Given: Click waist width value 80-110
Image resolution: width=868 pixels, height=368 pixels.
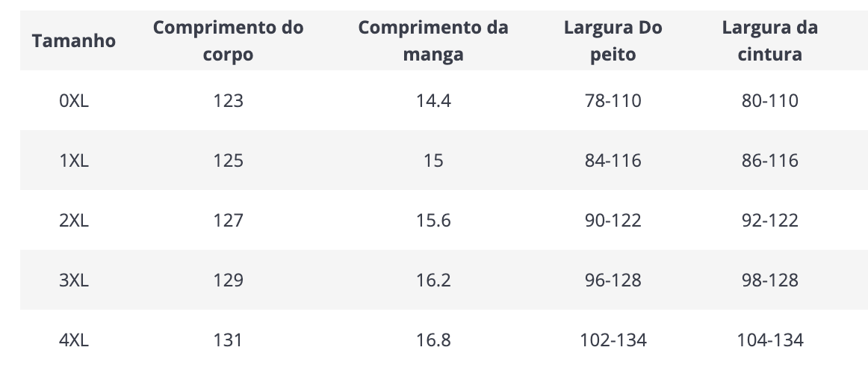Looking at the screenshot, I should click(x=769, y=100).
